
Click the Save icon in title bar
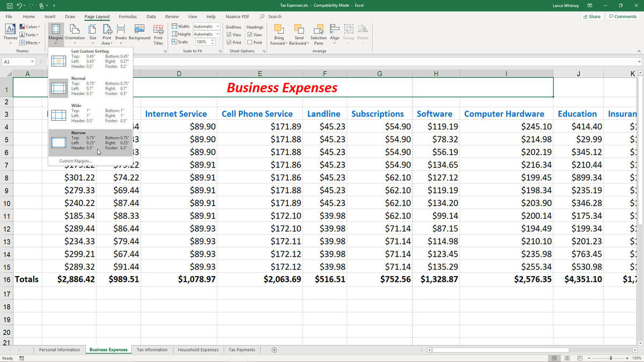coord(9,6)
